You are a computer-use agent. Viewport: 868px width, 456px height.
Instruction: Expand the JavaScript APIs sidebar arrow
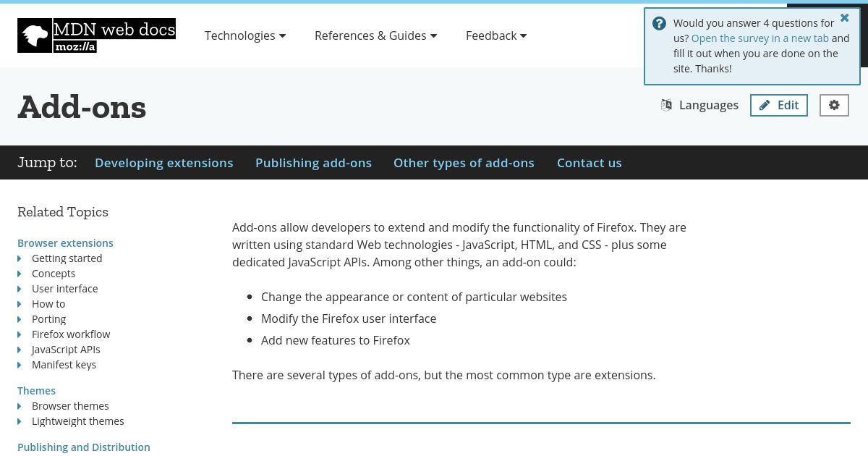point(20,350)
